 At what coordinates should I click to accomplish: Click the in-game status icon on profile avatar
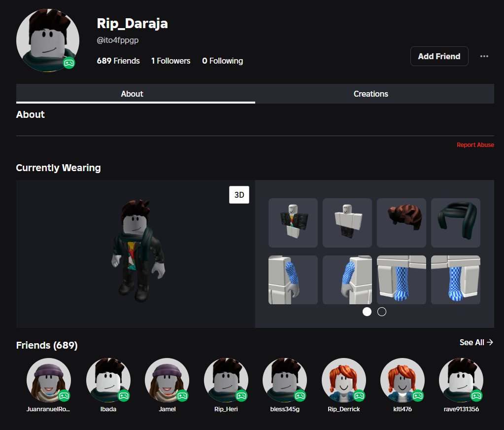tap(69, 63)
